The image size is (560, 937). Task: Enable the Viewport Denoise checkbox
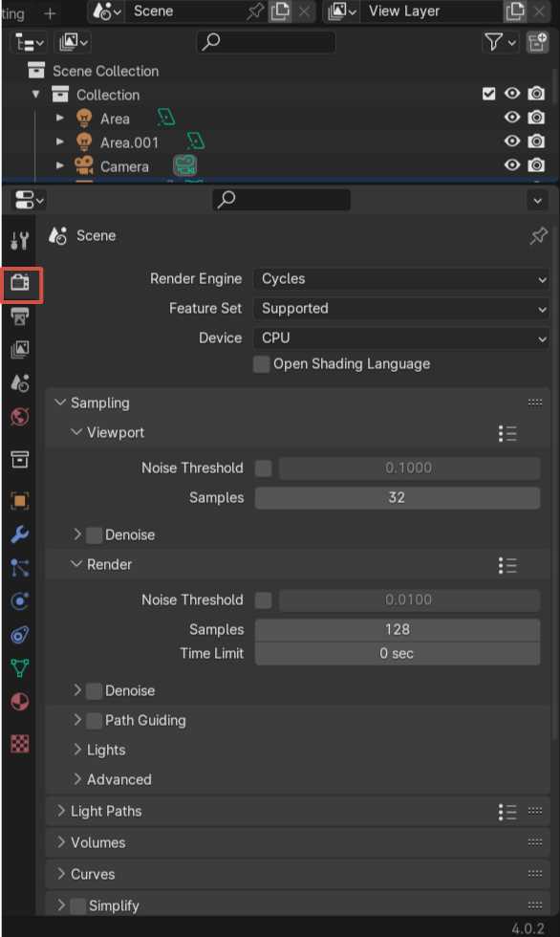pos(94,534)
